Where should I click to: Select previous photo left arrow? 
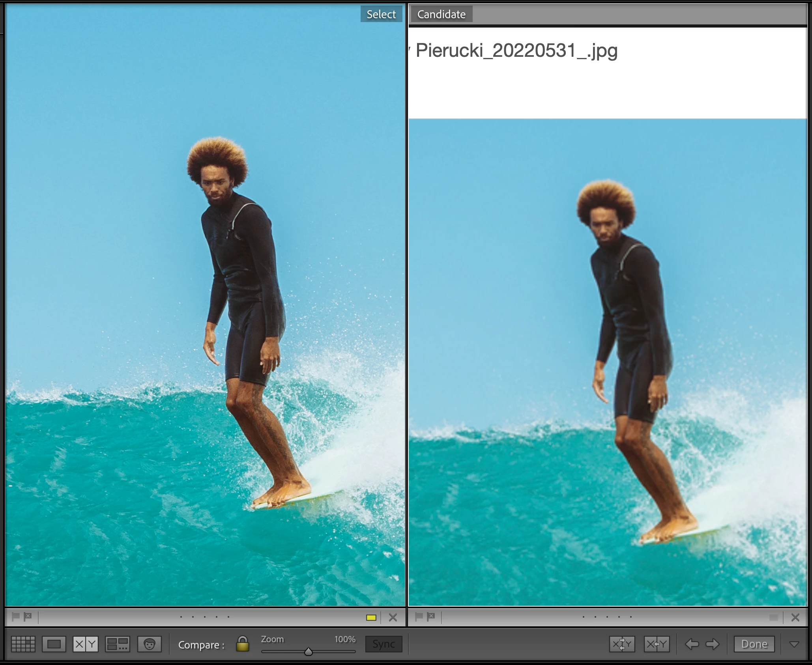point(692,644)
